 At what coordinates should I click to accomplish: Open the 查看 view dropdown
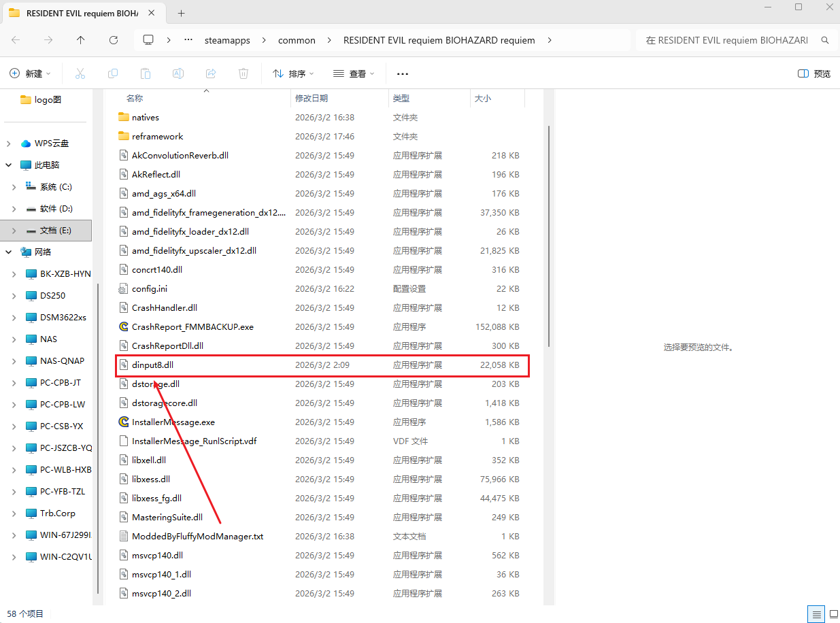(x=354, y=73)
